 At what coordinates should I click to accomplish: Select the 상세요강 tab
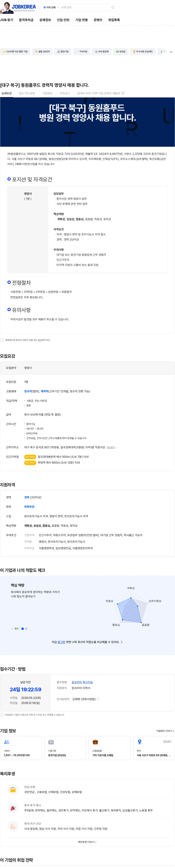[6, 93]
